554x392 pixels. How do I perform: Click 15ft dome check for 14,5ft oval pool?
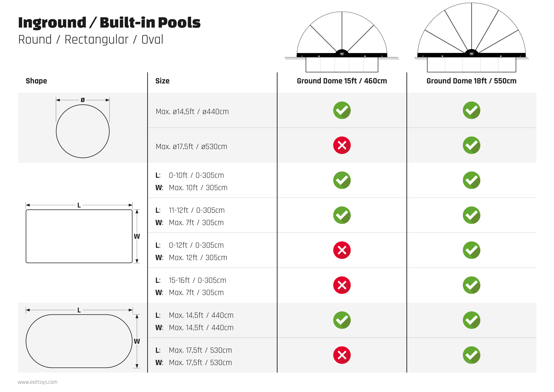tap(342, 320)
